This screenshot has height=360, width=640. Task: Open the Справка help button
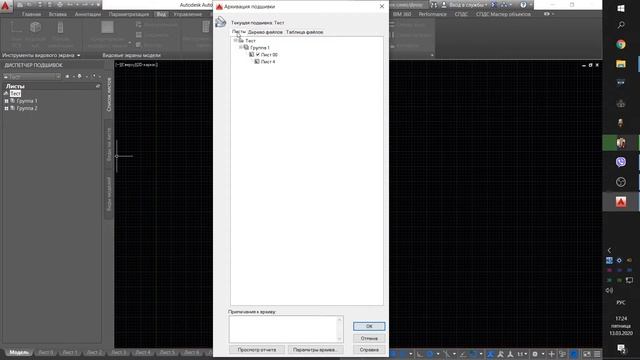[x=369, y=350]
